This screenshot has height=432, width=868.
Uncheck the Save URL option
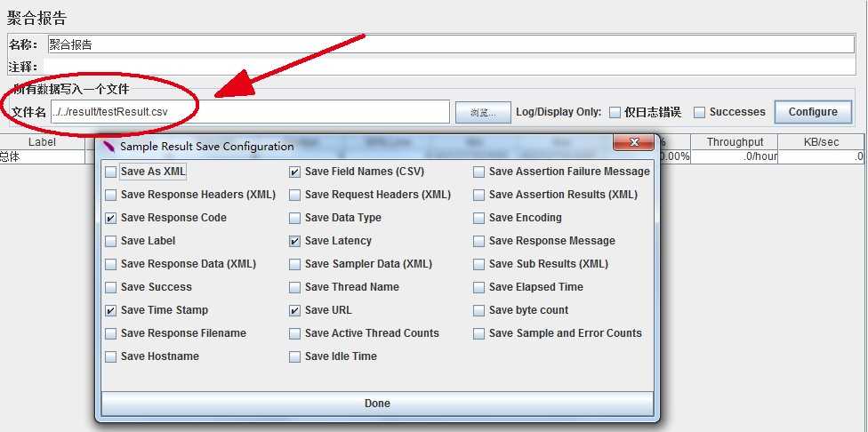pyautogui.click(x=295, y=311)
